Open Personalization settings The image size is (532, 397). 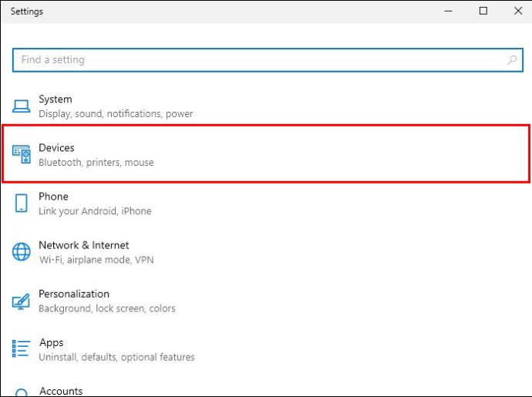(x=266, y=301)
